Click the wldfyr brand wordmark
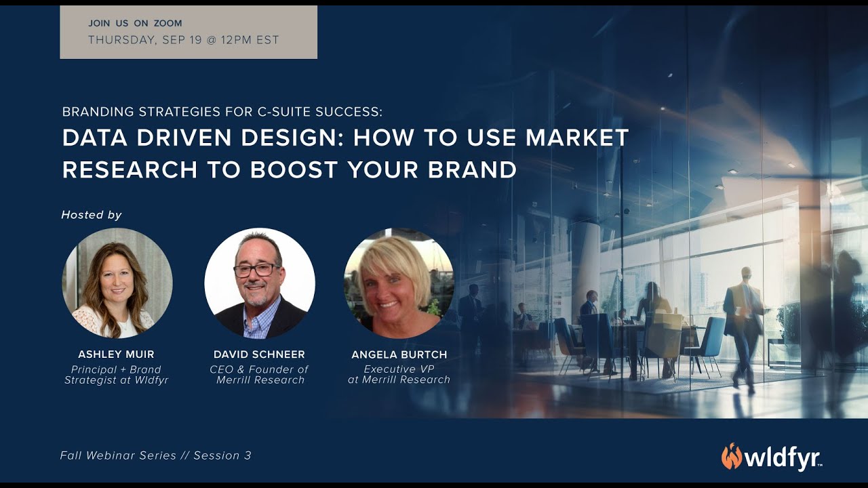Image resolution: width=868 pixels, height=488 pixels. click(x=784, y=457)
